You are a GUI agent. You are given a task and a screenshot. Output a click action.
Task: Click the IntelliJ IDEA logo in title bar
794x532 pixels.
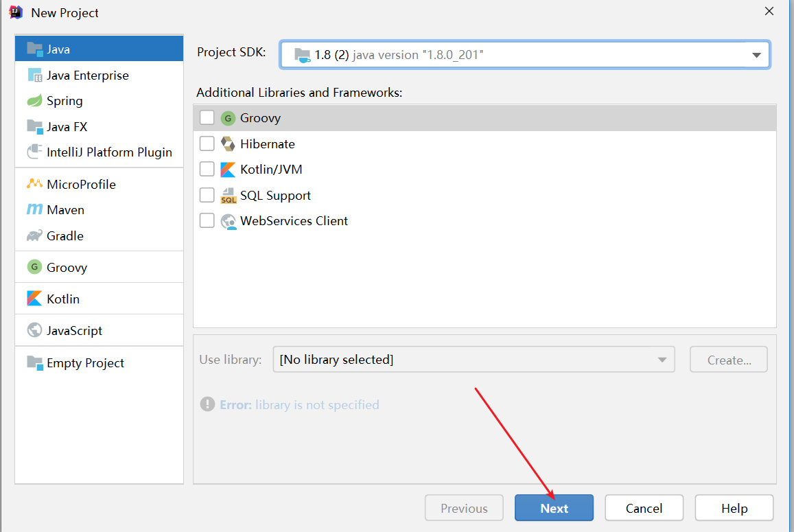[16, 12]
